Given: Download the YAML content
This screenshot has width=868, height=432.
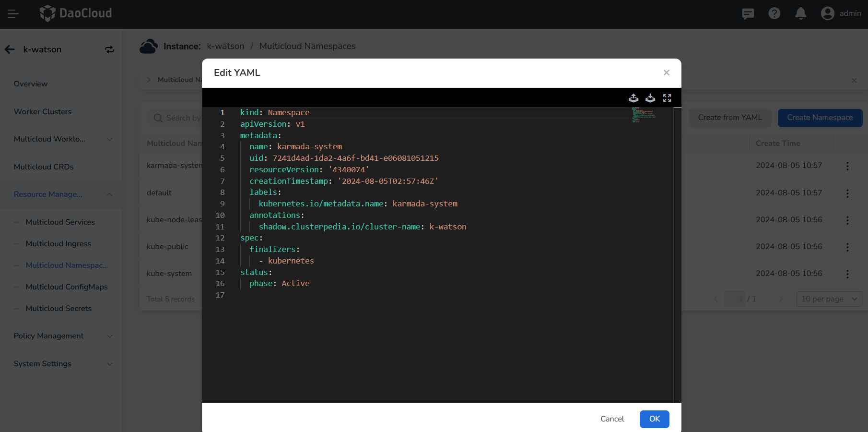Looking at the screenshot, I should tap(650, 98).
